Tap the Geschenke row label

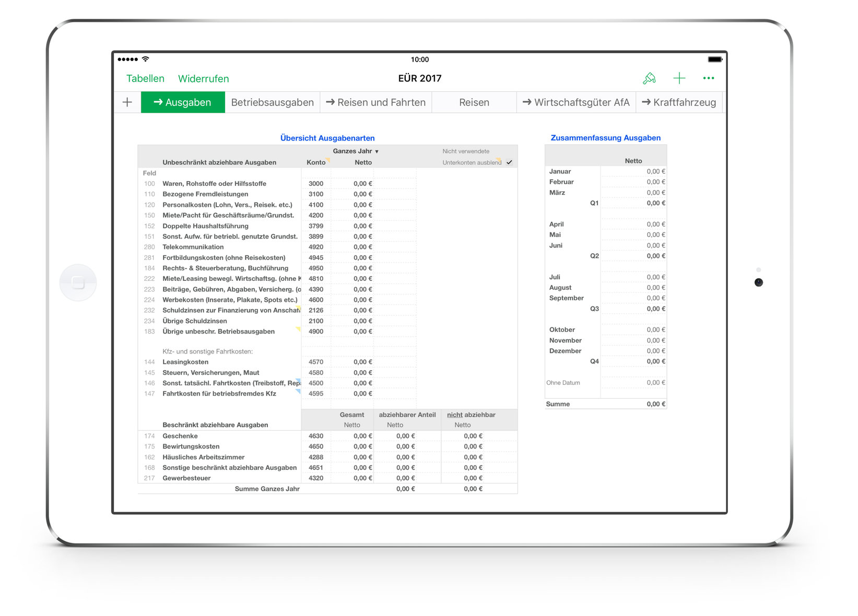coord(180,436)
